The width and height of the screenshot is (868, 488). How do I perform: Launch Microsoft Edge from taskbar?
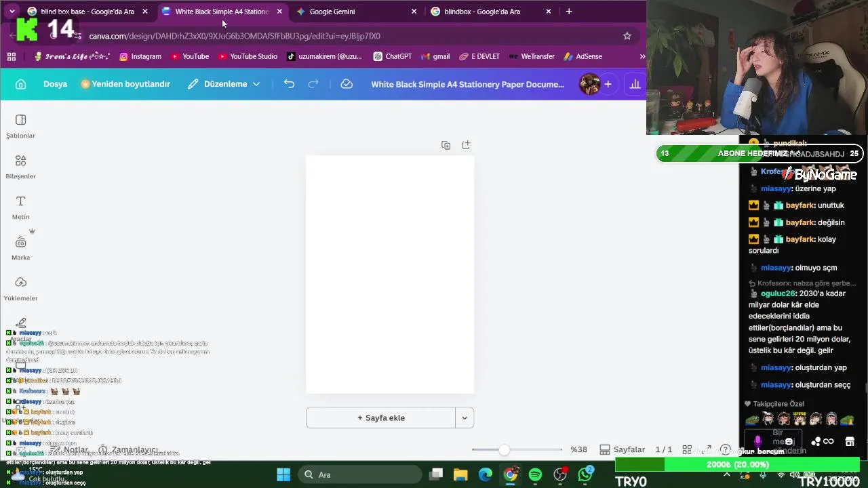click(x=486, y=474)
